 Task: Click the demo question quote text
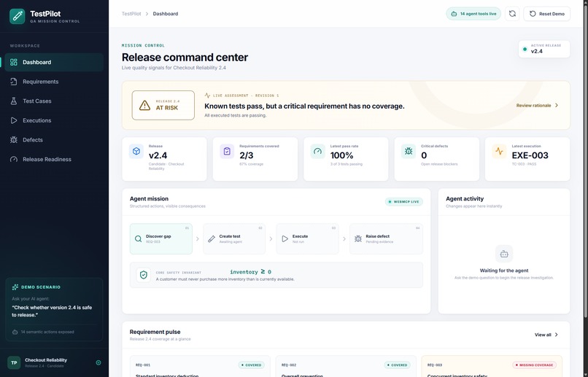pyautogui.click(x=52, y=311)
